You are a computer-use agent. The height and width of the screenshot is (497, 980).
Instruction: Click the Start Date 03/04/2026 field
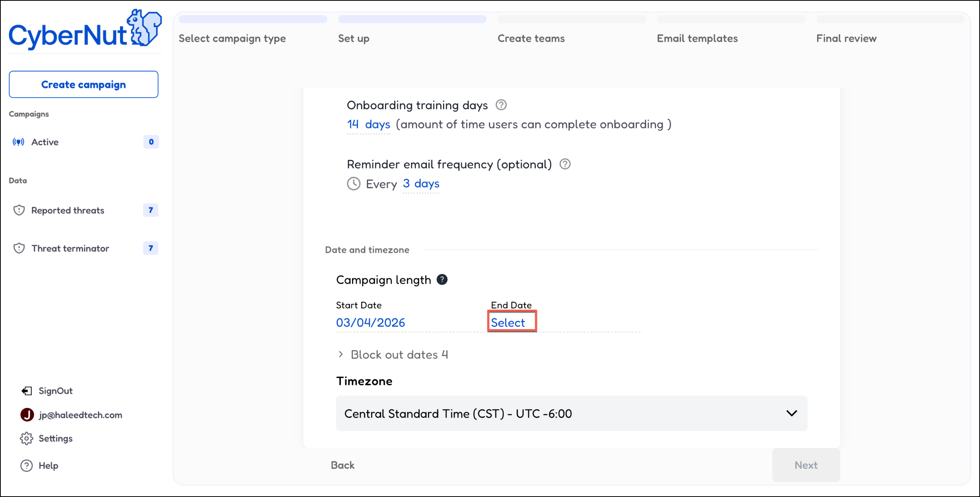click(370, 323)
